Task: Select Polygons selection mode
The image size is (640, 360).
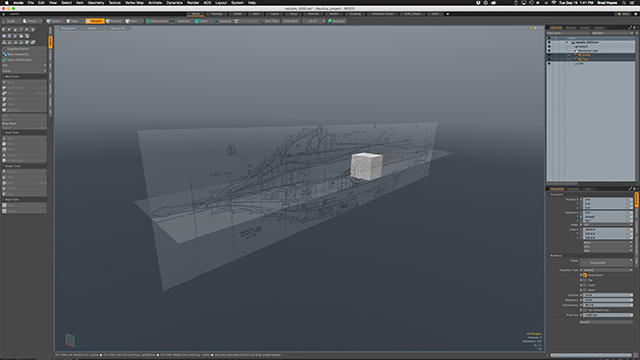Action: (95, 21)
